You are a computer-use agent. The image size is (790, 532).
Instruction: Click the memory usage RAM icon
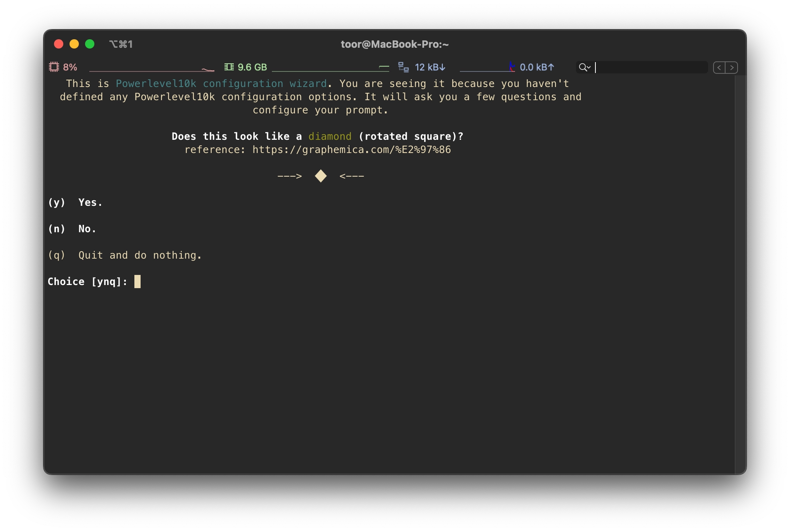click(x=229, y=67)
